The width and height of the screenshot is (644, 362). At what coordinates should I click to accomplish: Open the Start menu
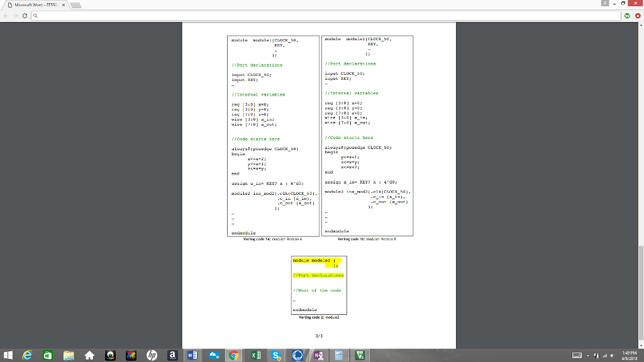(9, 355)
